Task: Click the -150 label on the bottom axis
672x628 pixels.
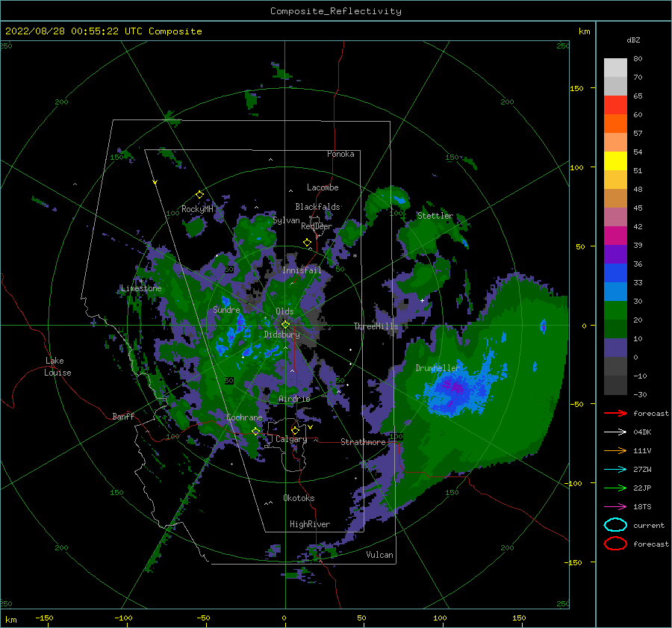Action: click(44, 618)
